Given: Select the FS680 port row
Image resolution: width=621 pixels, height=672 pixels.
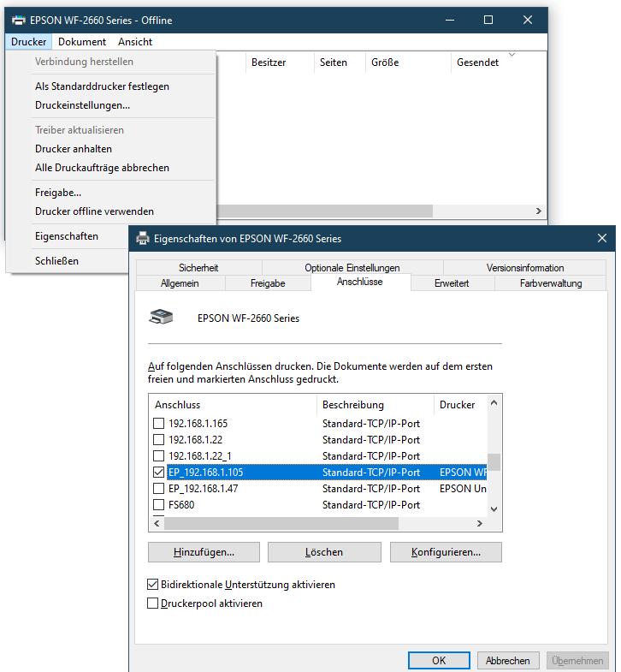Looking at the screenshot, I should coord(327,505).
